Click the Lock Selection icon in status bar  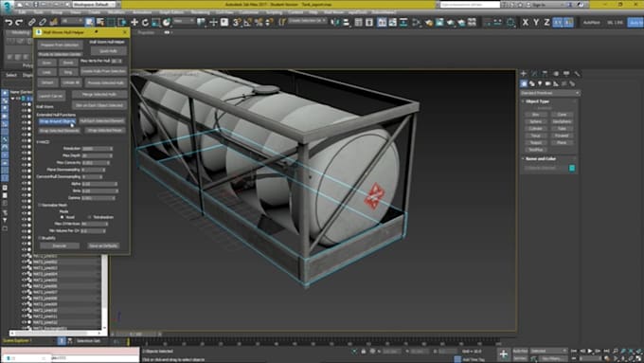pyautogui.click(x=364, y=352)
